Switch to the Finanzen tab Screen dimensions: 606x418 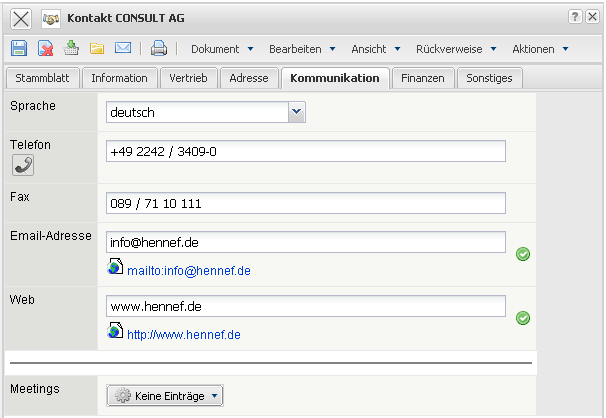(424, 78)
